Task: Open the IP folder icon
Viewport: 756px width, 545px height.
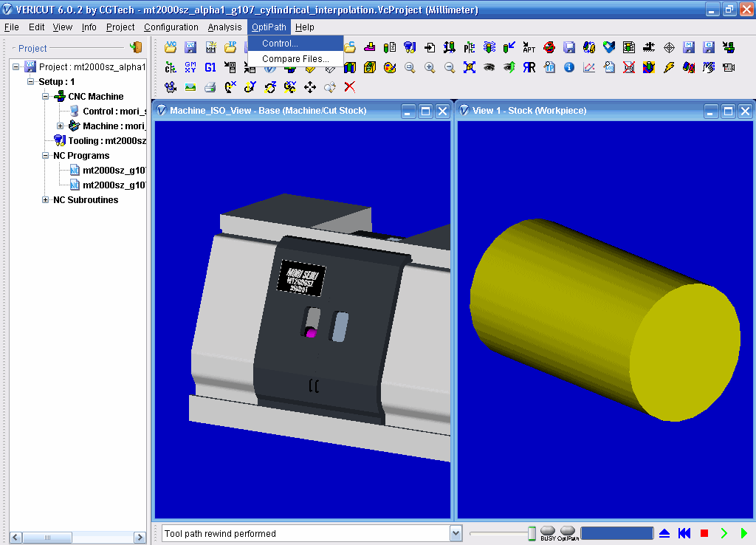Action: [x=230, y=47]
